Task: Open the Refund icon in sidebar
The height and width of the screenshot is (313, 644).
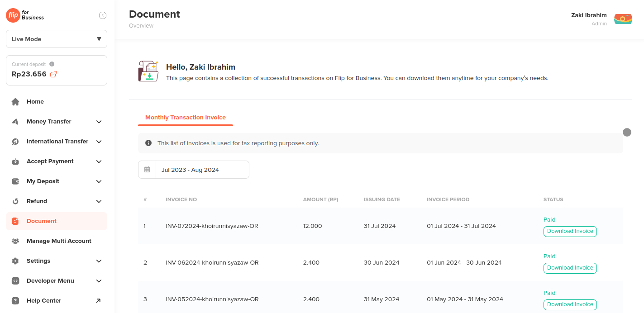Action: 15,201
